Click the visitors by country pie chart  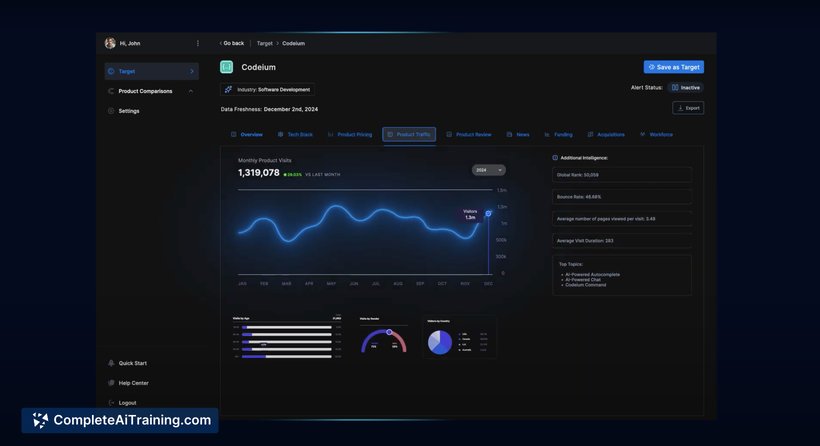click(x=440, y=342)
